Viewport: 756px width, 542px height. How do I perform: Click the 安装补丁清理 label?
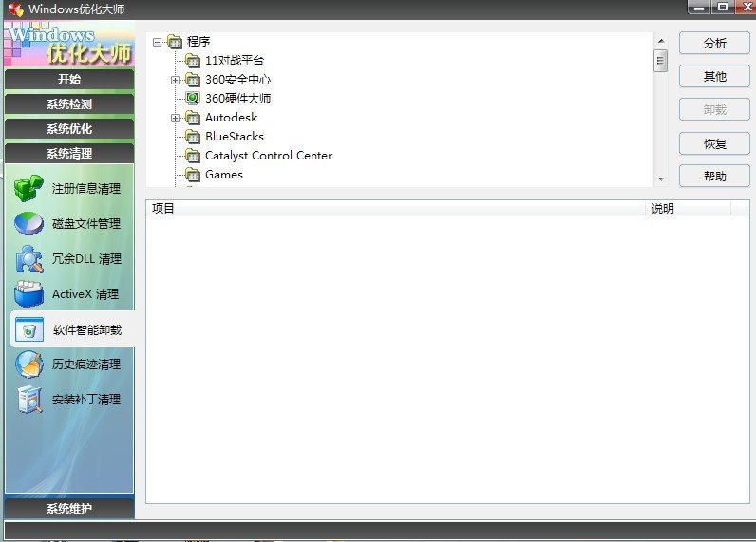pos(86,400)
